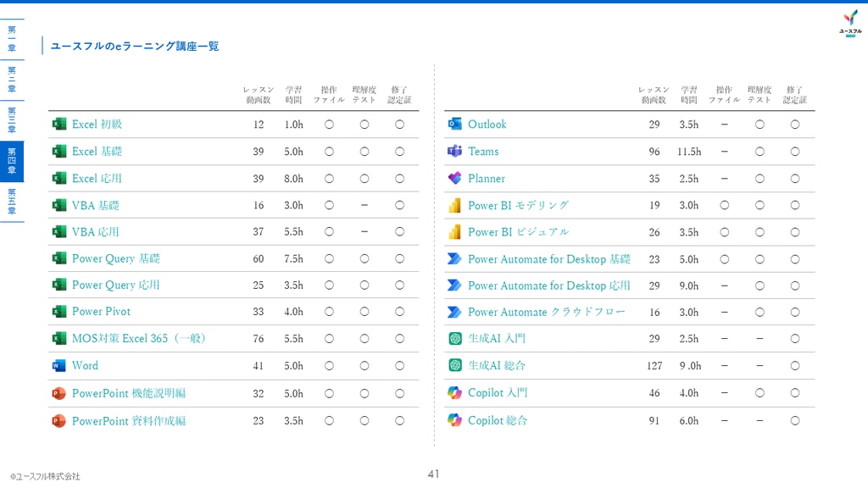
Task: Open the Power Query 応用 course
Action: tap(115, 286)
